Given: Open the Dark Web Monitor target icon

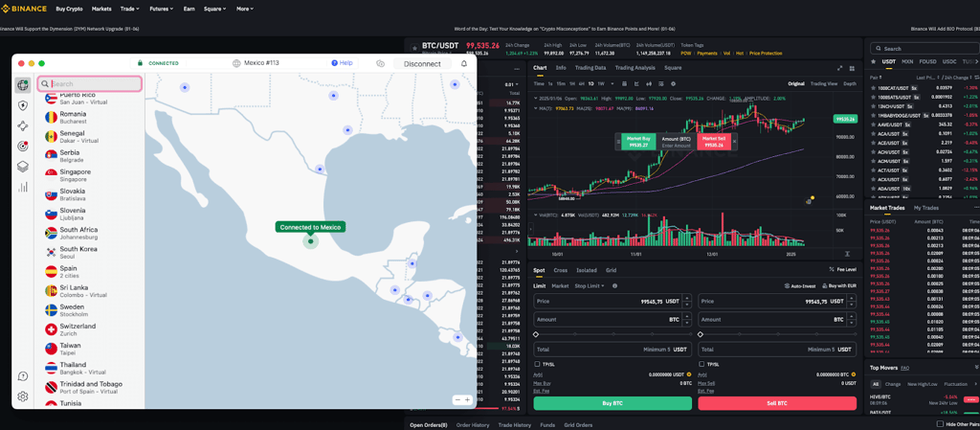Looking at the screenshot, I should [23, 147].
